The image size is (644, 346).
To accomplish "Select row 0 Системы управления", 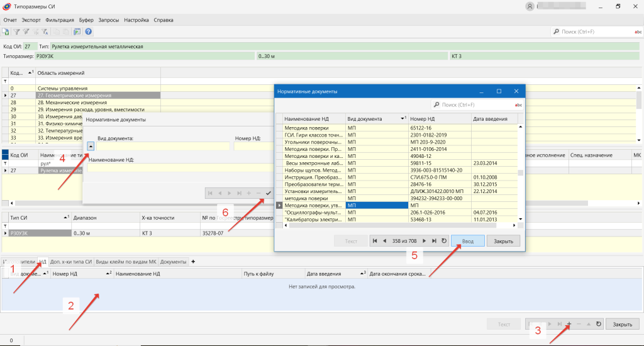I will point(97,88).
